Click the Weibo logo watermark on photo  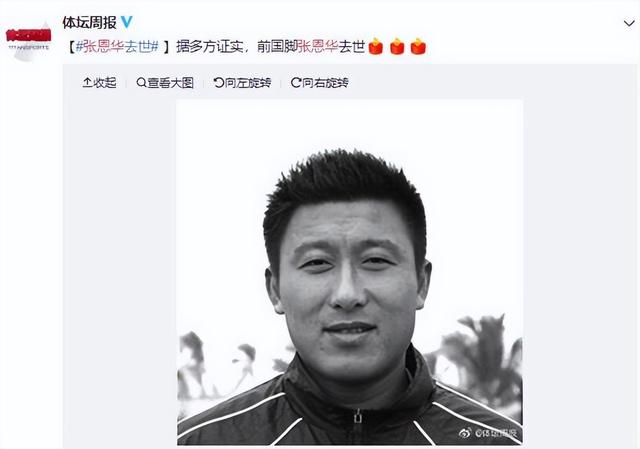pos(465,433)
